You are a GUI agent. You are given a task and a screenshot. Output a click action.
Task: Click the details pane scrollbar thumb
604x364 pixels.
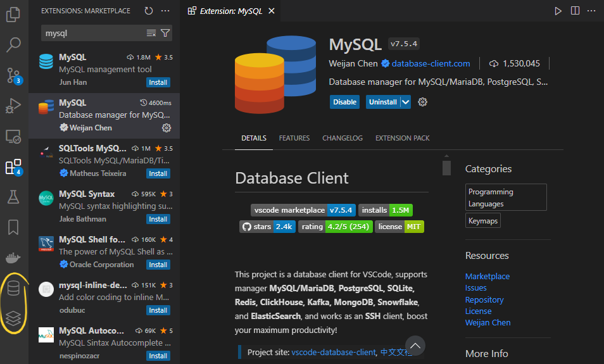446,168
